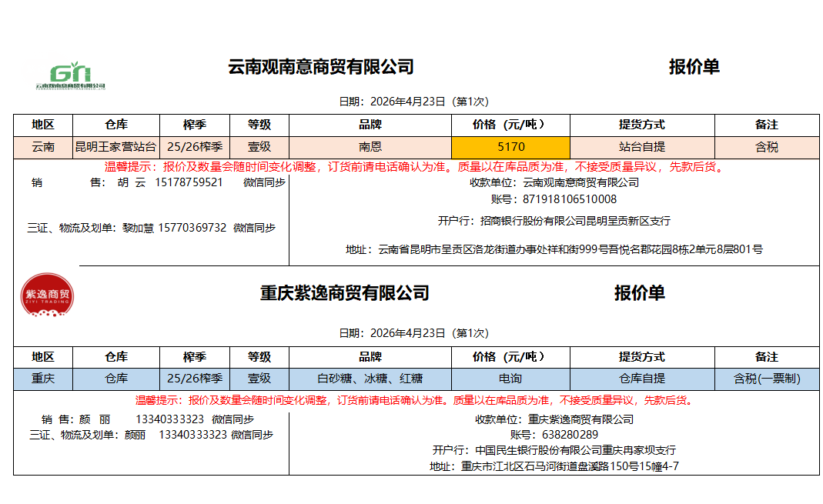Select account number 871918106510008
This screenshot has height=504, width=823.
pos(570,199)
